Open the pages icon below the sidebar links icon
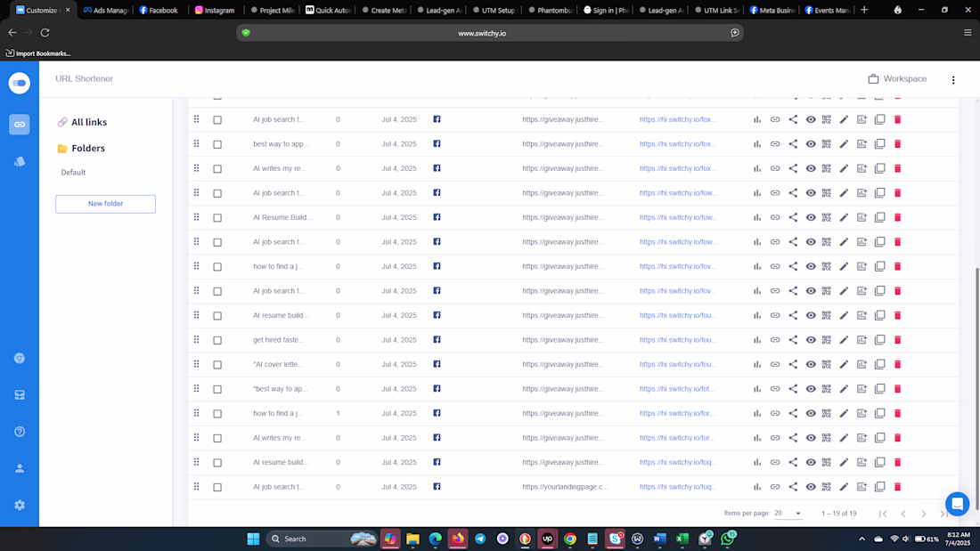Image resolution: width=980 pixels, height=551 pixels. pyautogui.click(x=20, y=161)
